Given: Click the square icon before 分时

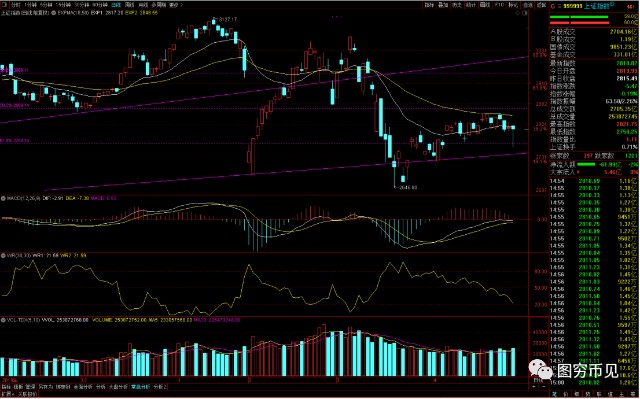Looking at the screenshot, I should coord(4,5).
